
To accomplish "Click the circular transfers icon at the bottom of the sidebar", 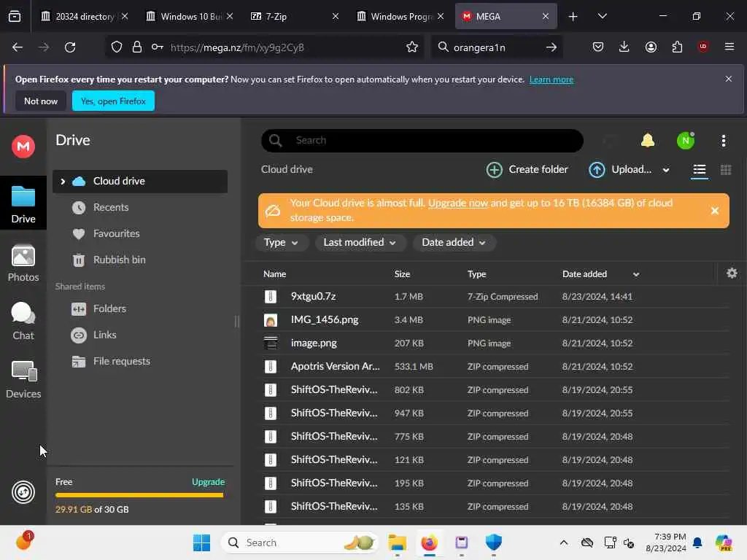I will pyautogui.click(x=23, y=492).
